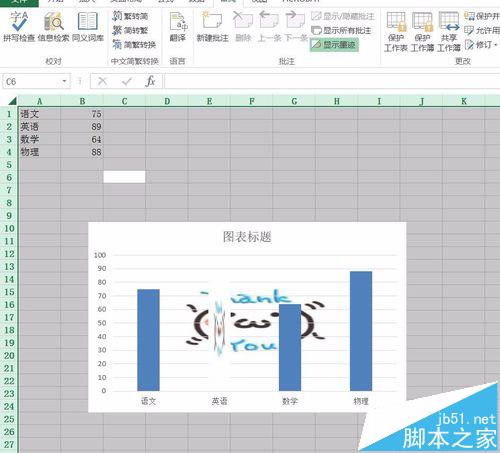
Task: Click the 100 value axis label
Action: [x=100, y=255]
